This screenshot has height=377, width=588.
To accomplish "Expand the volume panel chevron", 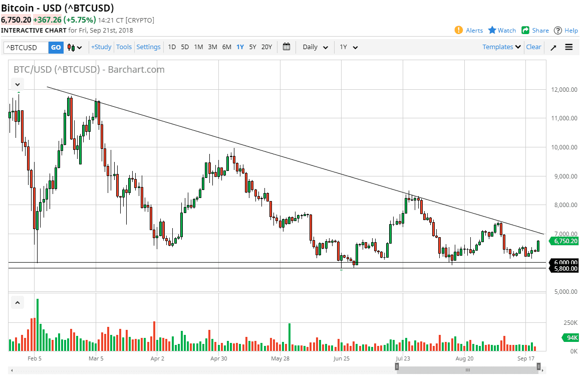I will (x=17, y=302).
